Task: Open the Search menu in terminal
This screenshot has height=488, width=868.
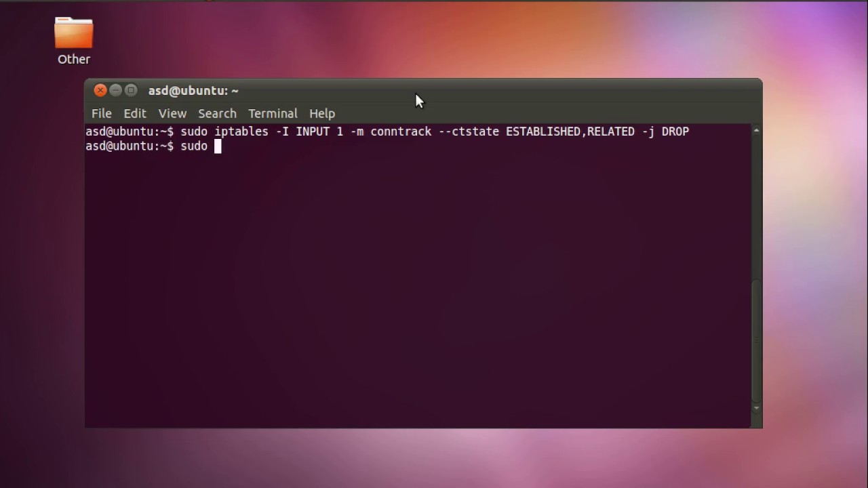Action: pos(217,113)
